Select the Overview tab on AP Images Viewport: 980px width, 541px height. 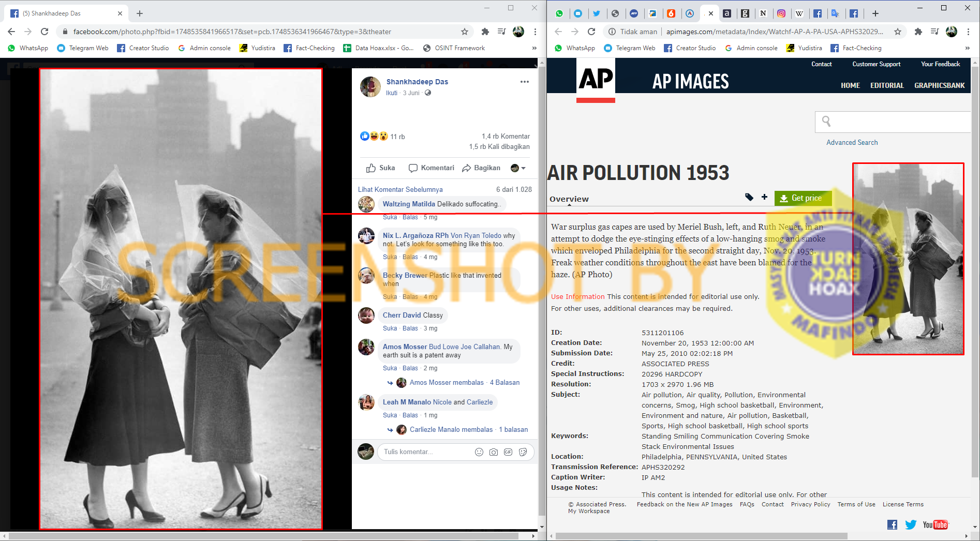pos(569,199)
